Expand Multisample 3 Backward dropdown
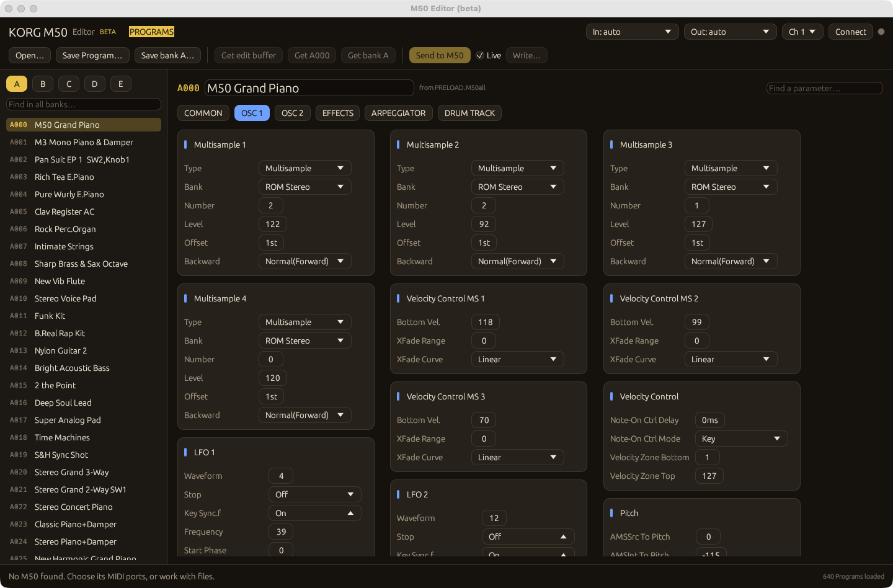The image size is (893, 588). tap(731, 261)
